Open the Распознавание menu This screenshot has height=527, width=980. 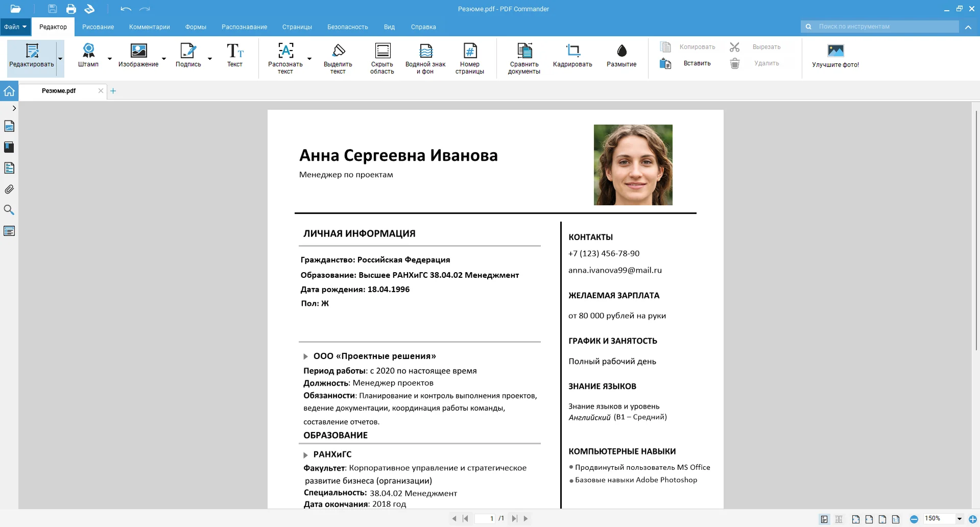click(x=245, y=27)
